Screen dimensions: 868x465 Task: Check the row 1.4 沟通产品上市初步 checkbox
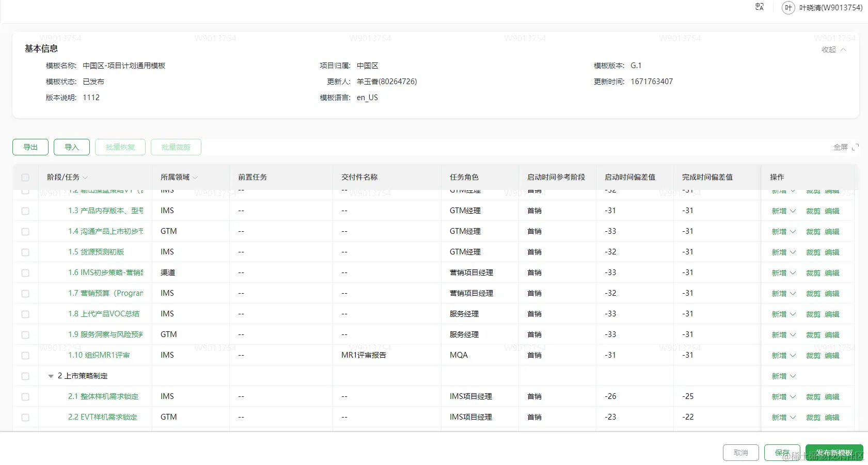pyautogui.click(x=25, y=232)
